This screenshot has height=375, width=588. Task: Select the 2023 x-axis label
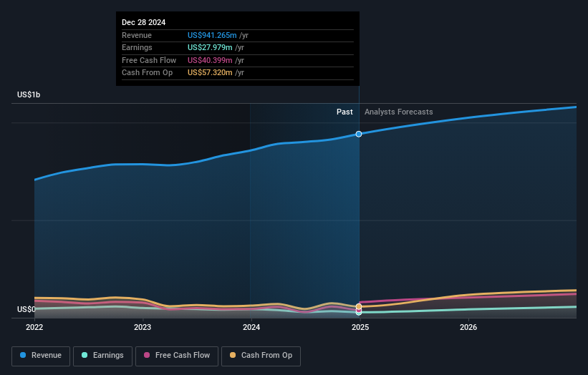pyautogui.click(x=143, y=327)
